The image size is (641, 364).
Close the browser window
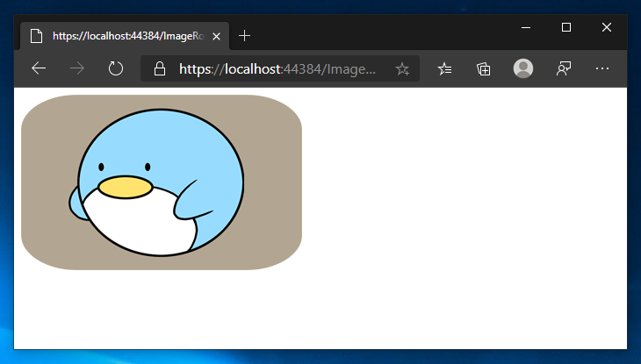point(607,27)
